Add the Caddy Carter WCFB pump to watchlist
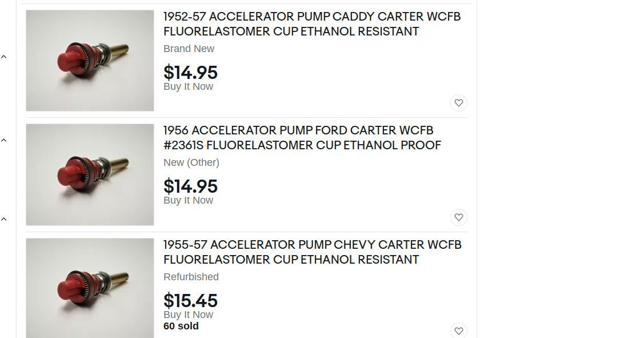 (459, 103)
